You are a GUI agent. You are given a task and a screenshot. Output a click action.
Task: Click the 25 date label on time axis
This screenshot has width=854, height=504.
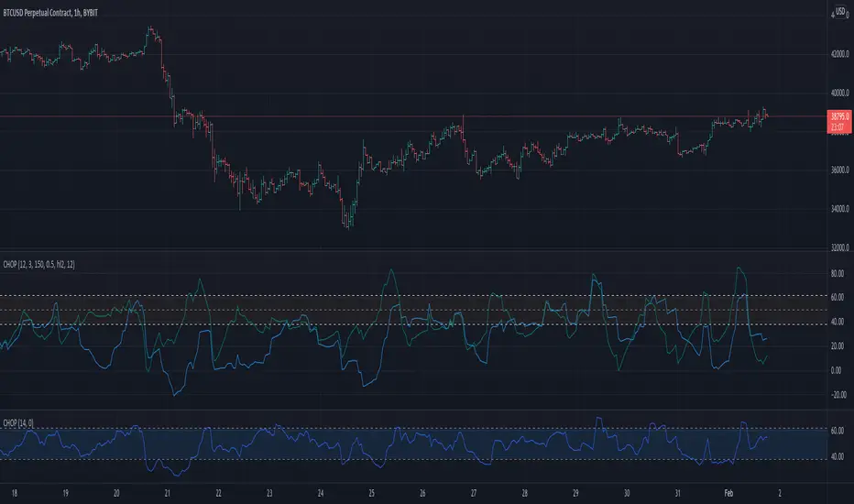(371, 493)
